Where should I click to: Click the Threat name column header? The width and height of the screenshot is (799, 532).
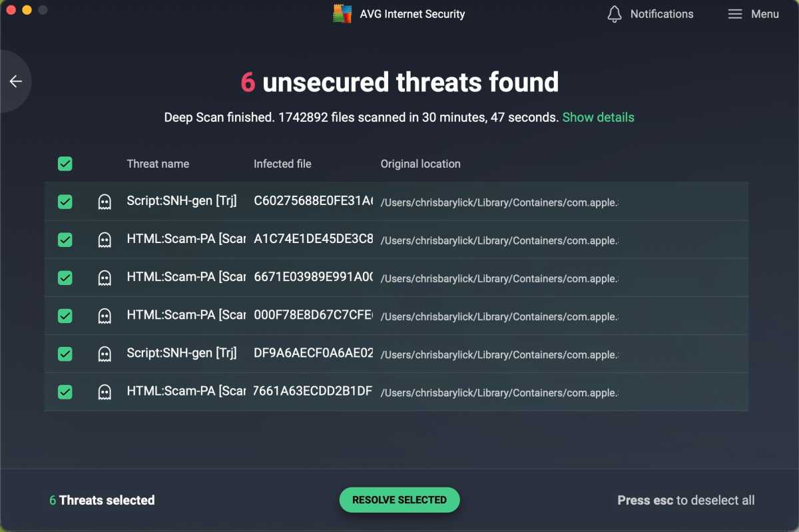coord(157,163)
